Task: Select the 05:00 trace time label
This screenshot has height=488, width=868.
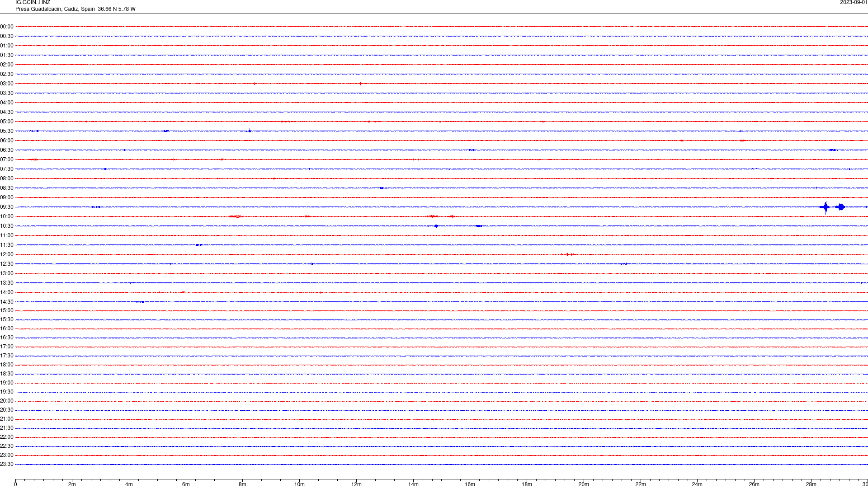Action: click(x=7, y=122)
